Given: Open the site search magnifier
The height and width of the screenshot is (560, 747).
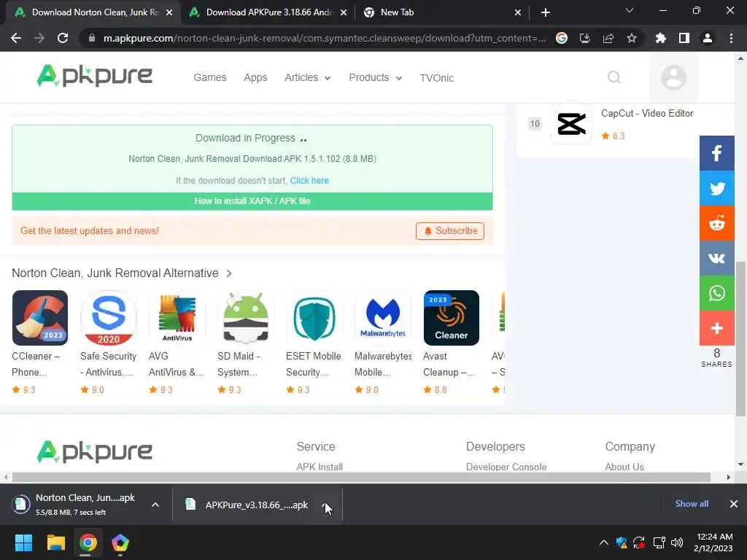Looking at the screenshot, I should 614,77.
